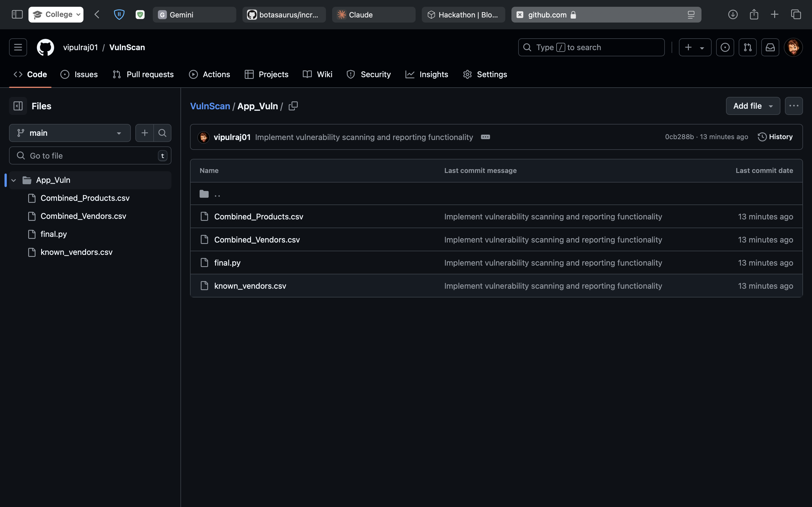Viewport: 812px width, 507px height.
Task: Open the pull requests icon in header
Action: click(x=748, y=47)
